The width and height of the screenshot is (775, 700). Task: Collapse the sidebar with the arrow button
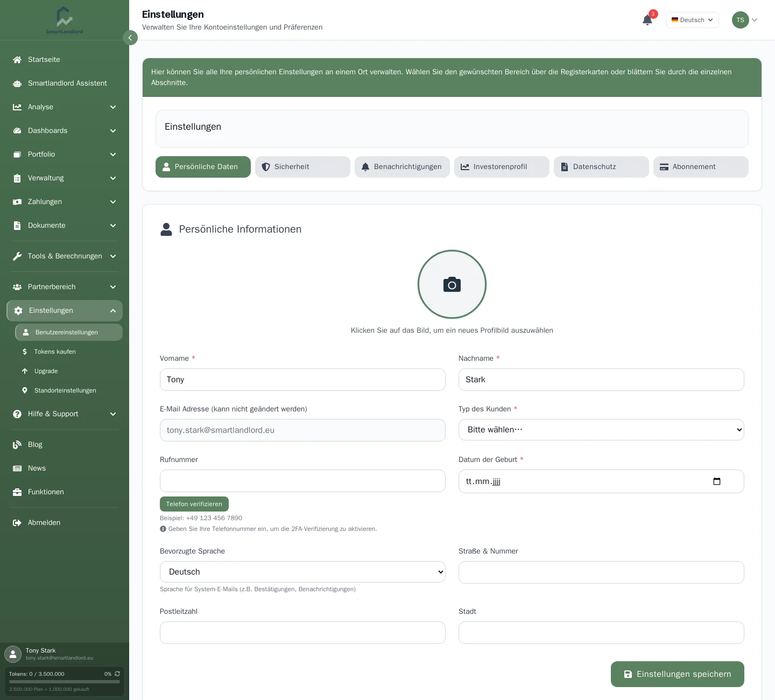tap(130, 38)
